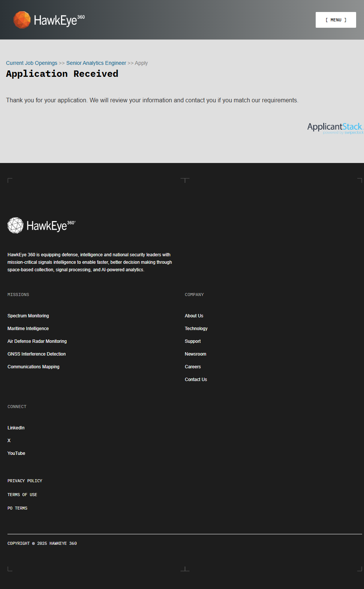
Task: Visit the Newsroom link
Action: point(195,354)
